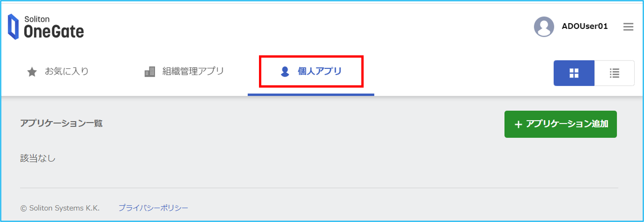Screen dimensions: 644x222
Task: Open the お気に入り tab
Action: tap(58, 71)
